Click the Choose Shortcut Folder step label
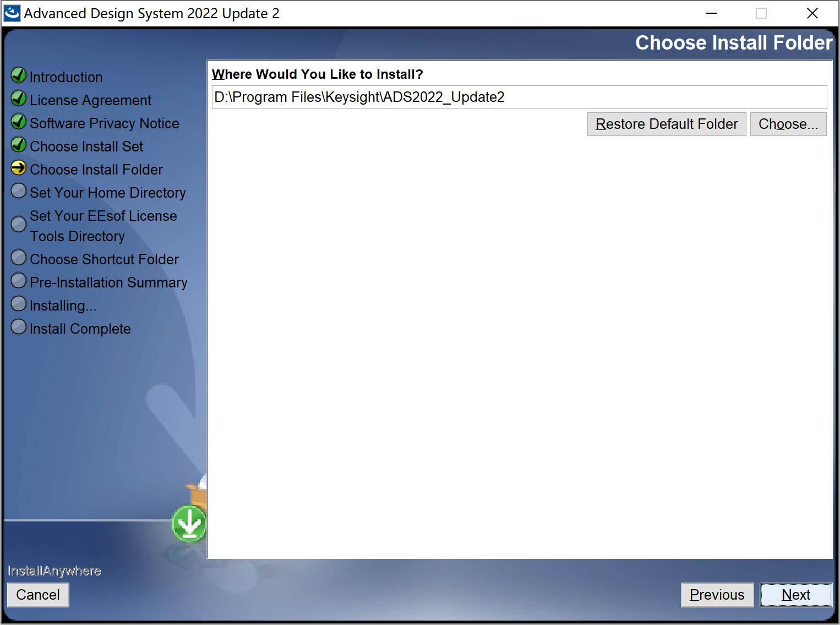The image size is (840, 625). coord(105,259)
